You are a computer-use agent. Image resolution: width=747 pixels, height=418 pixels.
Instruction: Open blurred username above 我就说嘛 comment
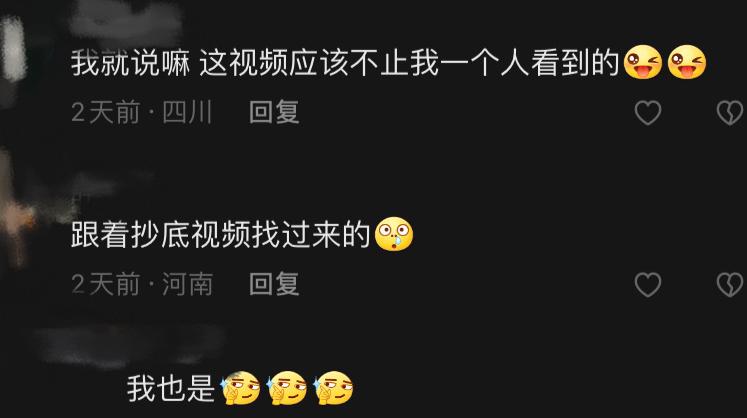click(126, 19)
